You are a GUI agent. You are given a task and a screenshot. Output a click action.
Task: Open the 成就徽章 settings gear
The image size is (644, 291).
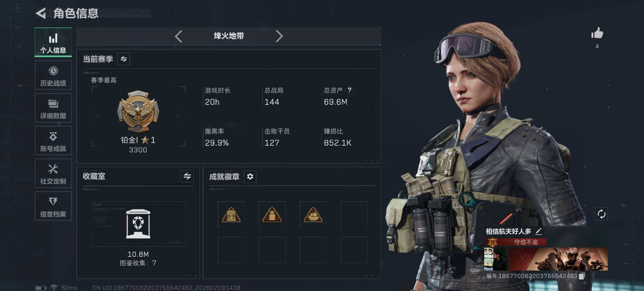click(250, 177)
